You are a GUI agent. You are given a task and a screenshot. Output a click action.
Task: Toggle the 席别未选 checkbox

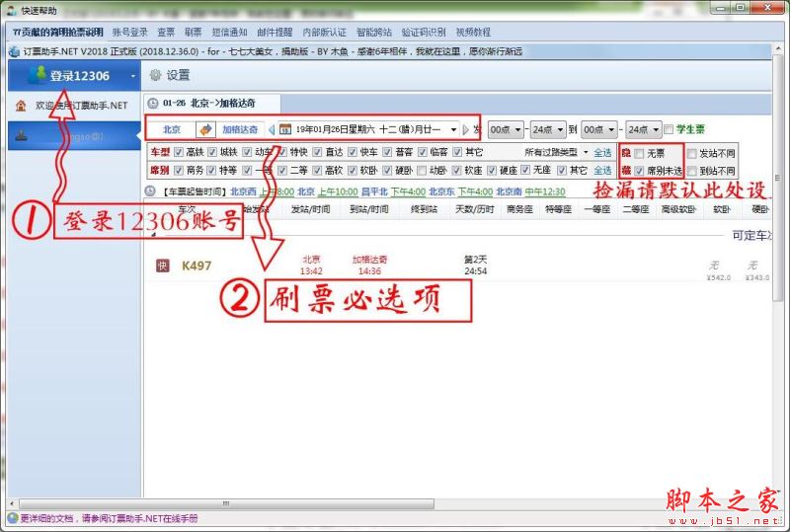639,171
